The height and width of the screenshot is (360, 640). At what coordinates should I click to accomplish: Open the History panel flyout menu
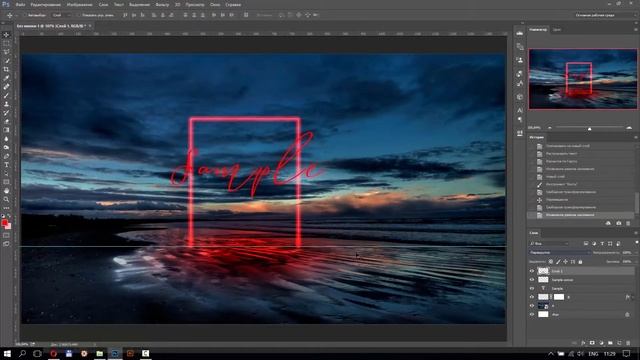click(636, 138)
